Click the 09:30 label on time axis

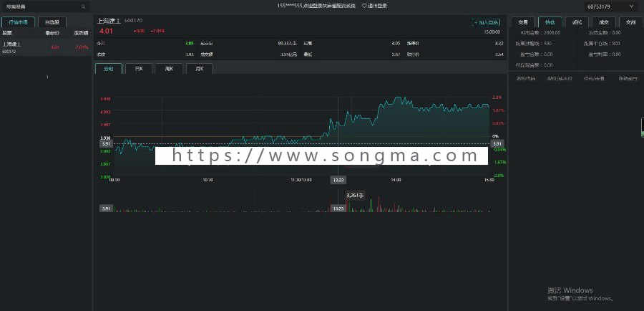(x=114, y=180)
